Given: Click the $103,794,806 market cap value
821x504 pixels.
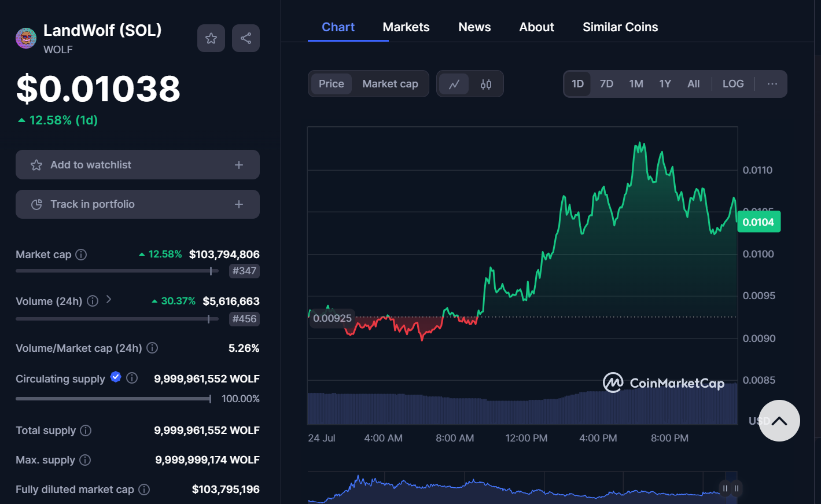Looking at the screenshot, I should tap(224, 255).
